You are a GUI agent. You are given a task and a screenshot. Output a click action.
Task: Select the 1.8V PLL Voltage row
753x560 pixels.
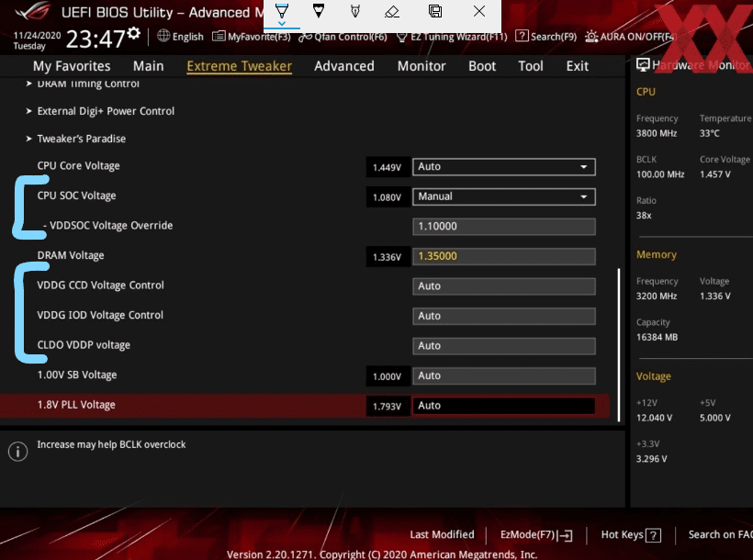pyautogui.click(x=305, y=406)
